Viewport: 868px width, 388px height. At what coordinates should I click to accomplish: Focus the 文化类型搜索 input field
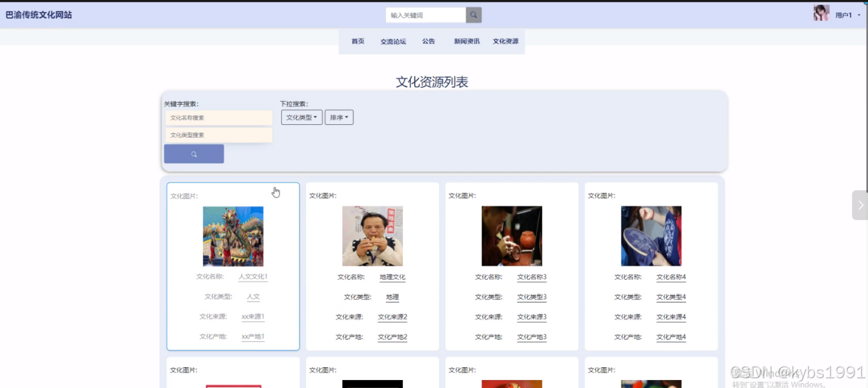pyautogui.click(x=219, y=135)
